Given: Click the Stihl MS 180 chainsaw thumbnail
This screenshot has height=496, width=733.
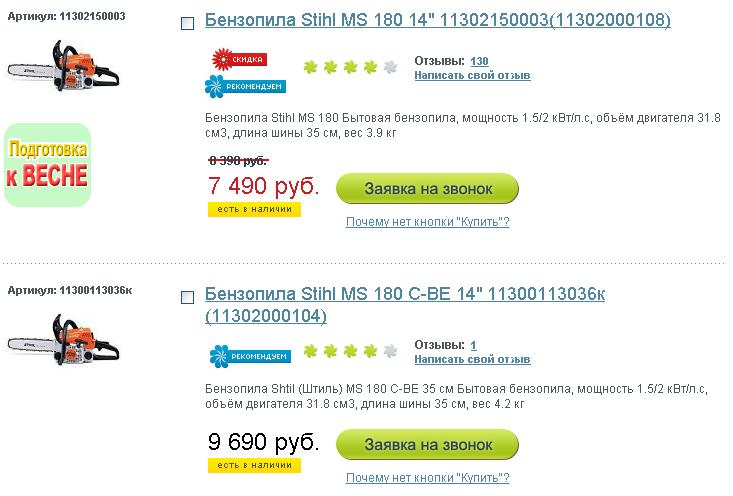Looking at the screenshot, I should click(x=64, y=65).
